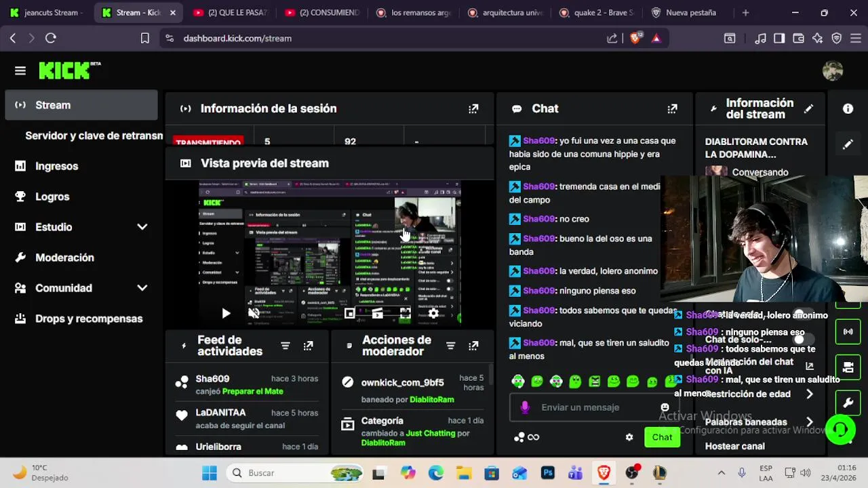Click the pencil icon in right side rail

click(848, 144)
